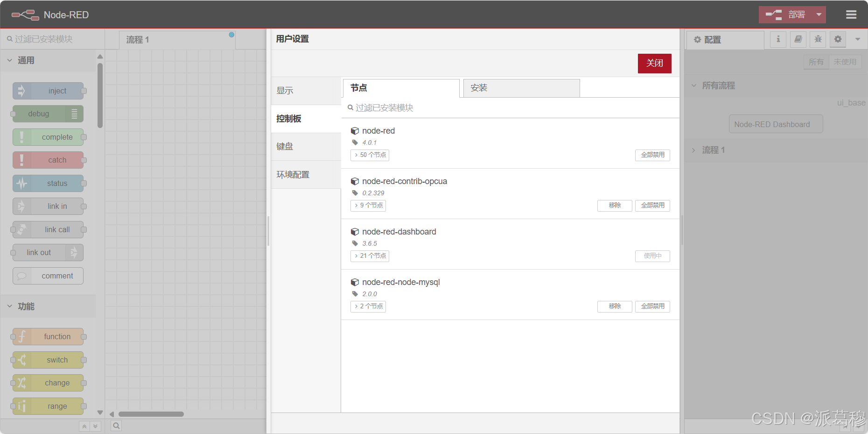The height and width of the screenshot is (434, 868).
Task: Click the canvas search magnifier icon
Action: [116, 426]
